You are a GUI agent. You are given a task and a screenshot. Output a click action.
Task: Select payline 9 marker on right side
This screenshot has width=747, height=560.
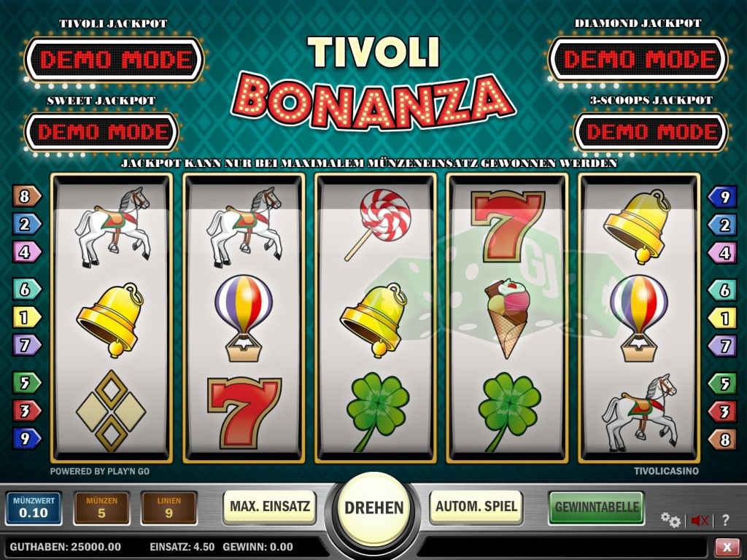[x=722, y=197]
